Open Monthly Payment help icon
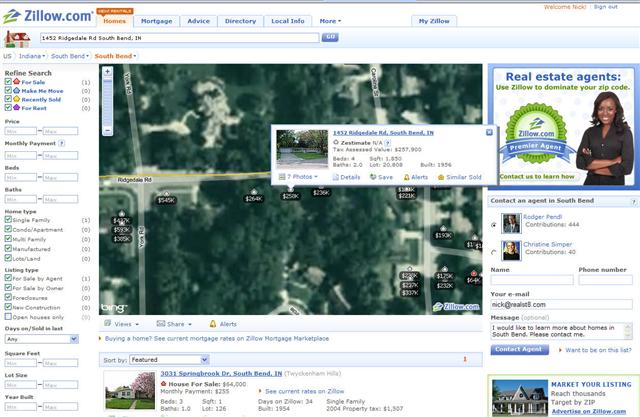 pos(62,143)
